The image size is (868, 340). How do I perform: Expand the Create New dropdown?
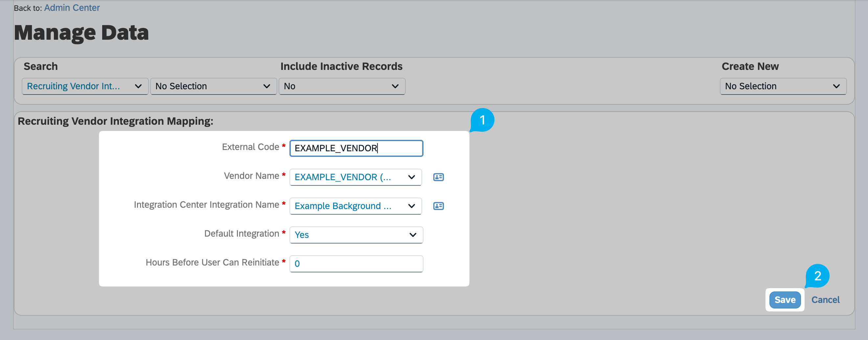(782, 87)
